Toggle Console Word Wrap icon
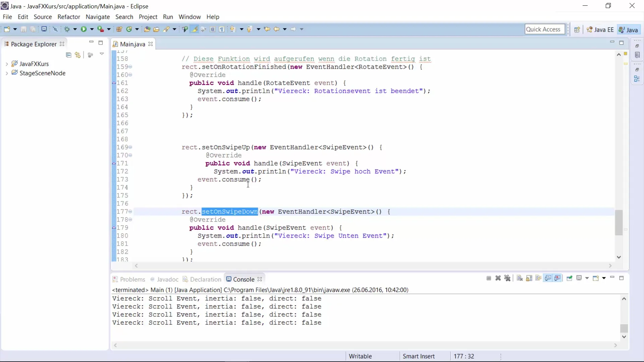644x362 pixels. 539,278
